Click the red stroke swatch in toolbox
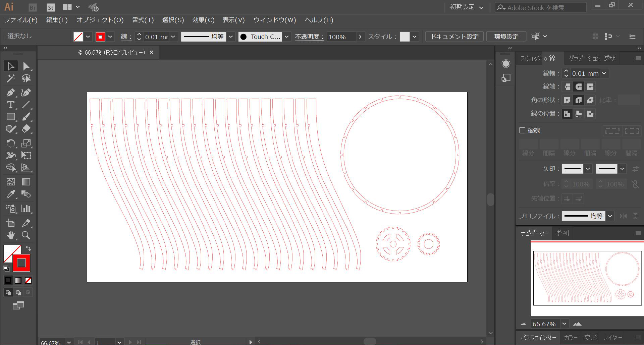 (21, 263)
